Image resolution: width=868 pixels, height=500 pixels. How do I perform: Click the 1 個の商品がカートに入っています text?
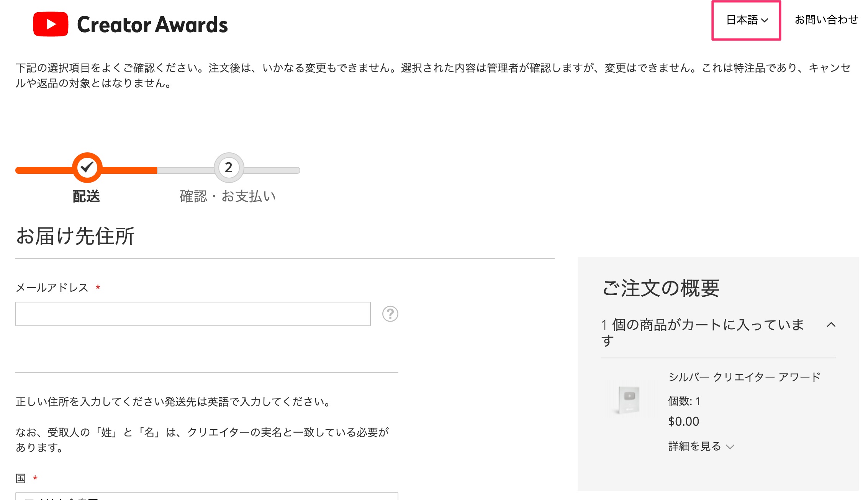[x=703, y=332]
